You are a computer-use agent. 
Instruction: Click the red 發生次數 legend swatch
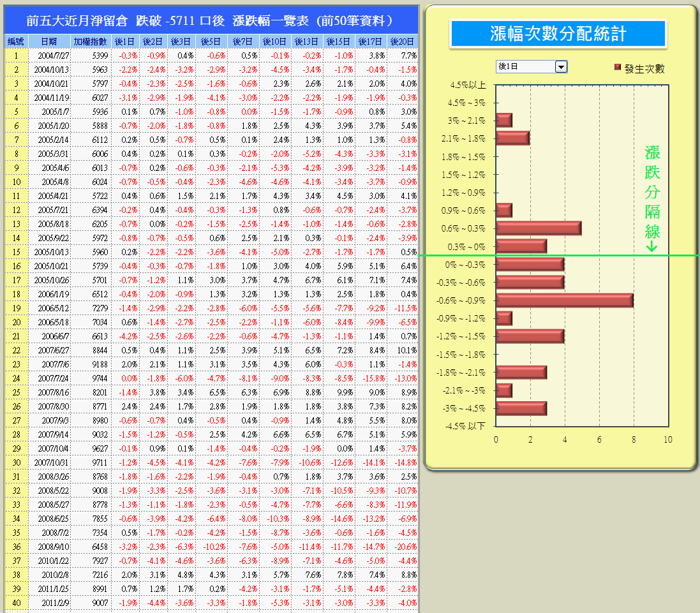click(618, 68)
